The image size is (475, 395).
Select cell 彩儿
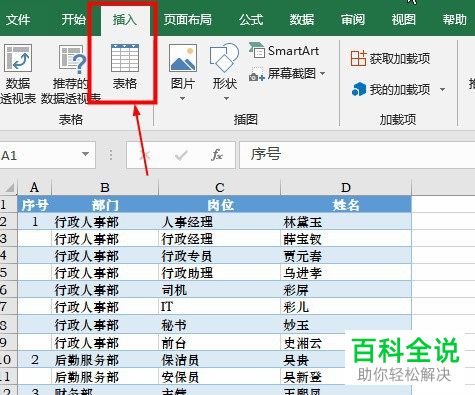tap(346, 307)
